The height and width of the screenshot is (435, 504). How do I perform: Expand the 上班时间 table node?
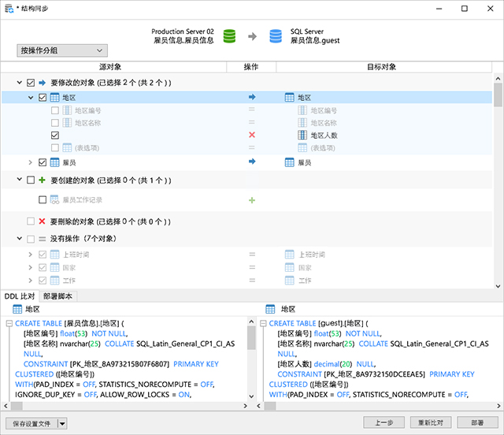(30, 255)
